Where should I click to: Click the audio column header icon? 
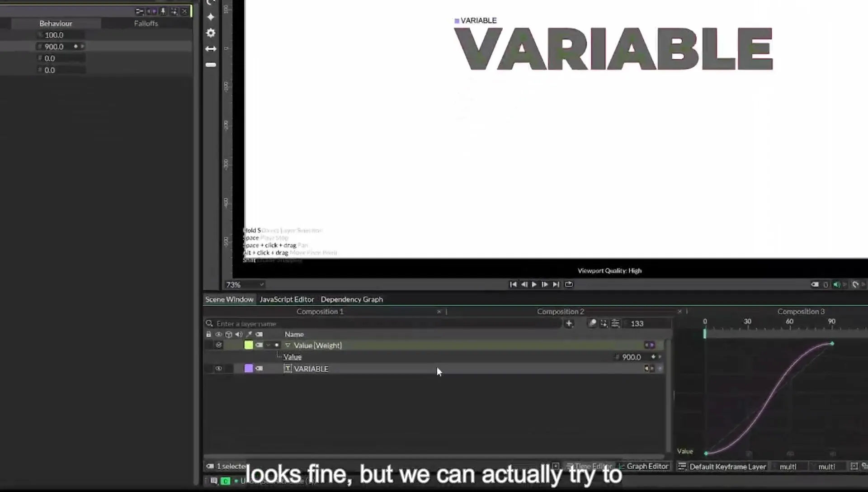tap(239, 334)
